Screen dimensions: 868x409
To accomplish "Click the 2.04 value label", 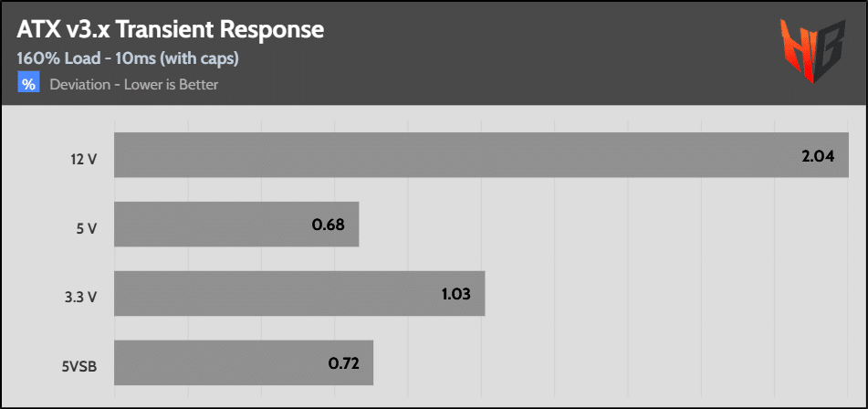I will (818, 156).
